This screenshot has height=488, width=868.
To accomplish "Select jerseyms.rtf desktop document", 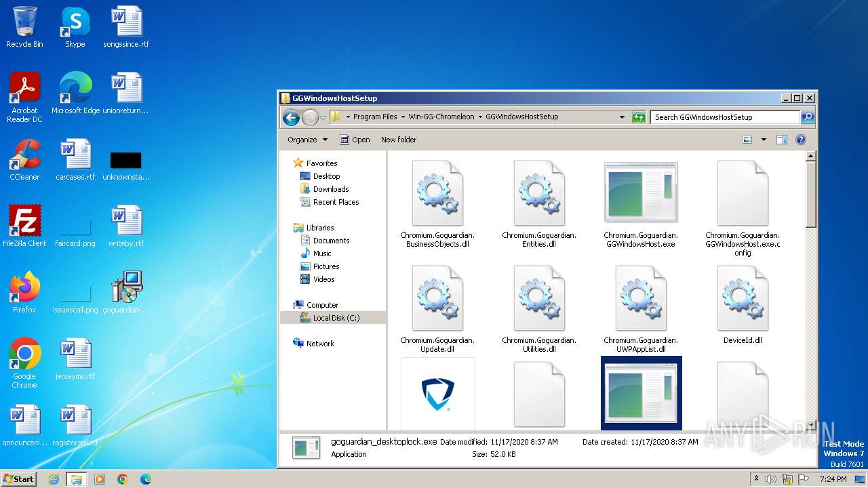I will 75,359.
